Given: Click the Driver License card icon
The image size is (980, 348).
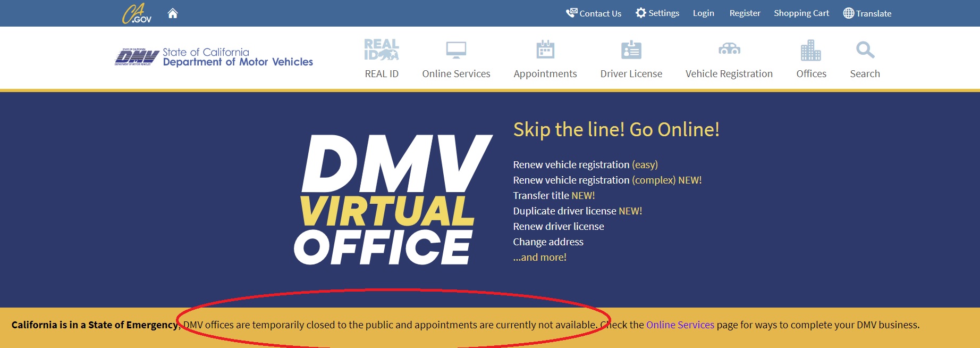Looking at the screenshot, I should coord(631,50).
